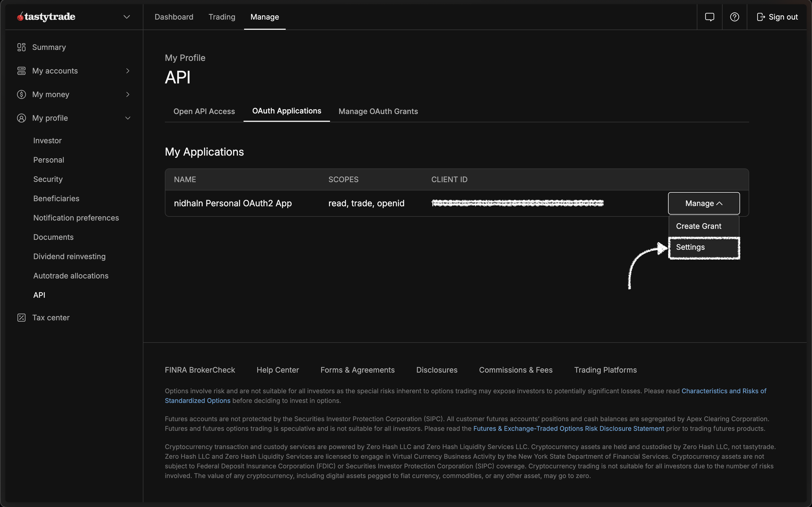Select the My money dollar icon

21,94
